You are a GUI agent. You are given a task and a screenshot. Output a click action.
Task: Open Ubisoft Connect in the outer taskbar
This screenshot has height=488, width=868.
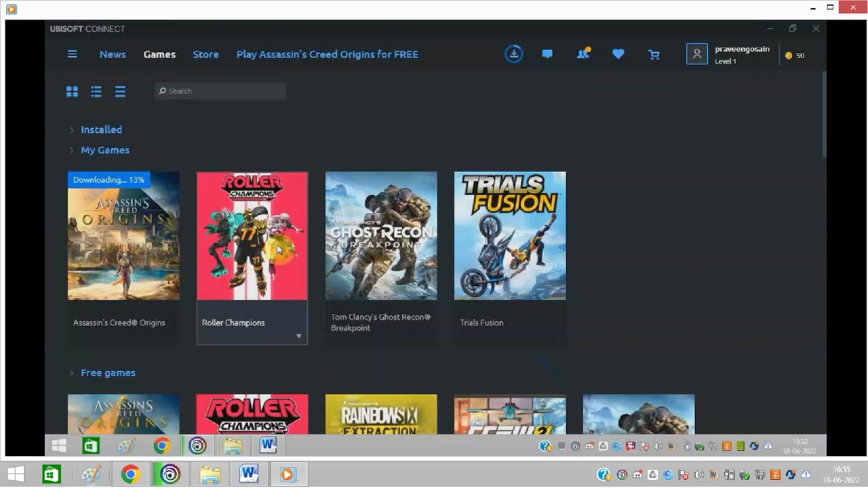point(170,474)
